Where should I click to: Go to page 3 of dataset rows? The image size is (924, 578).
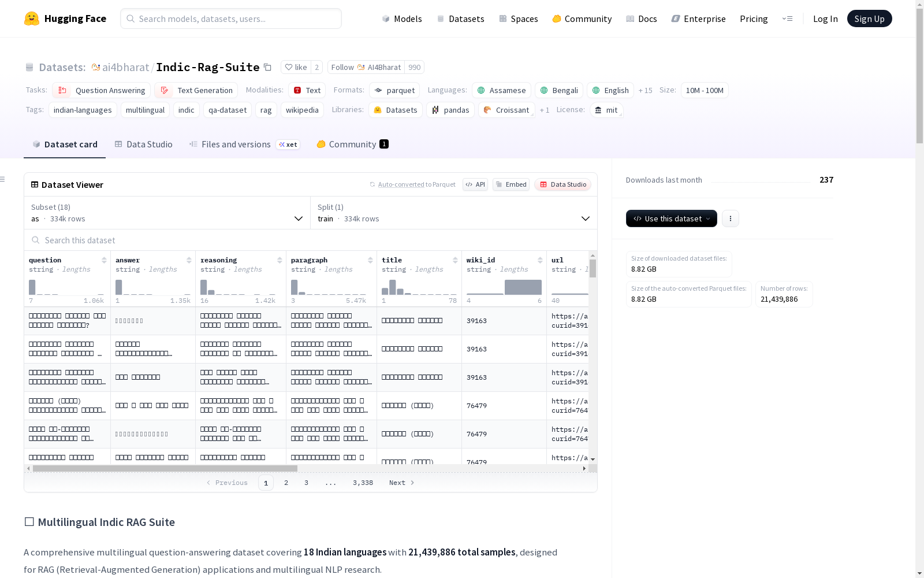306,483
